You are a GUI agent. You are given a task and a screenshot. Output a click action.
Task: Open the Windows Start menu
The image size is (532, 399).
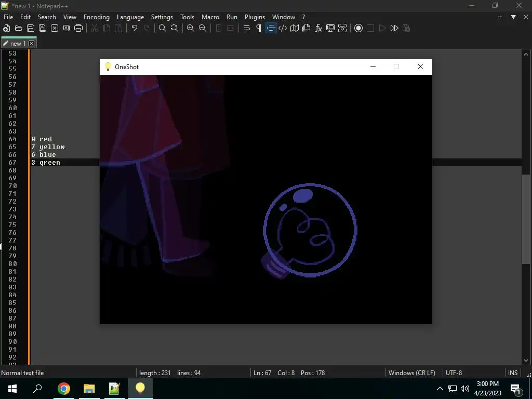coord(12,389)
